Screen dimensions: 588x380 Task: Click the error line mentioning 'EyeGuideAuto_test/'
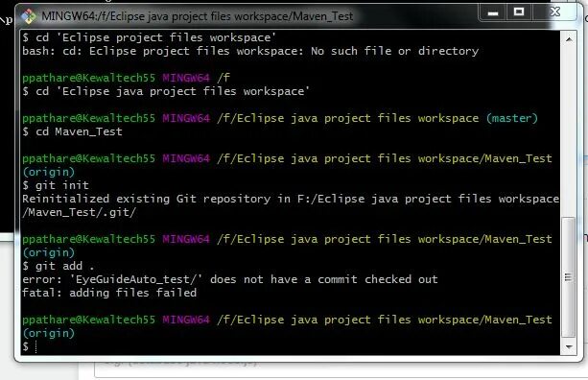click(230, 279)
